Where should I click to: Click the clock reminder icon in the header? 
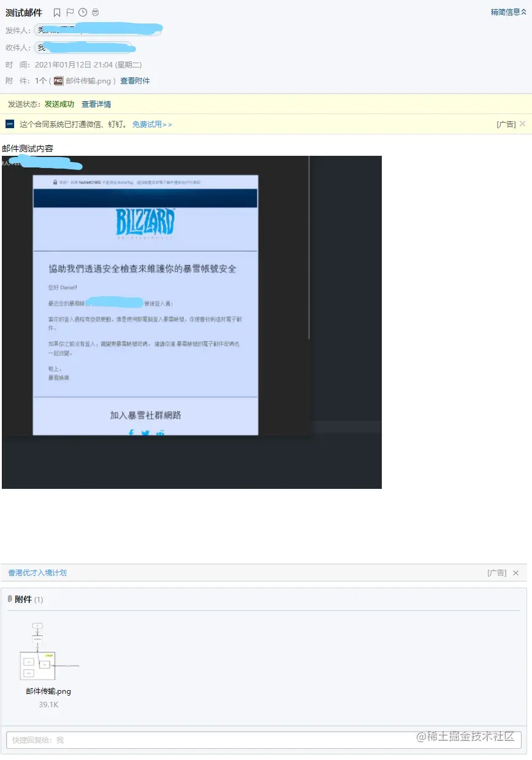(x=83, y=12)
